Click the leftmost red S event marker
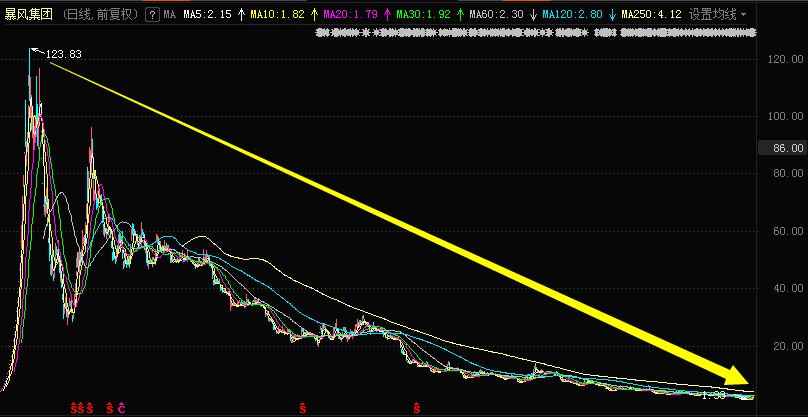808x417 pixels. 73,408
